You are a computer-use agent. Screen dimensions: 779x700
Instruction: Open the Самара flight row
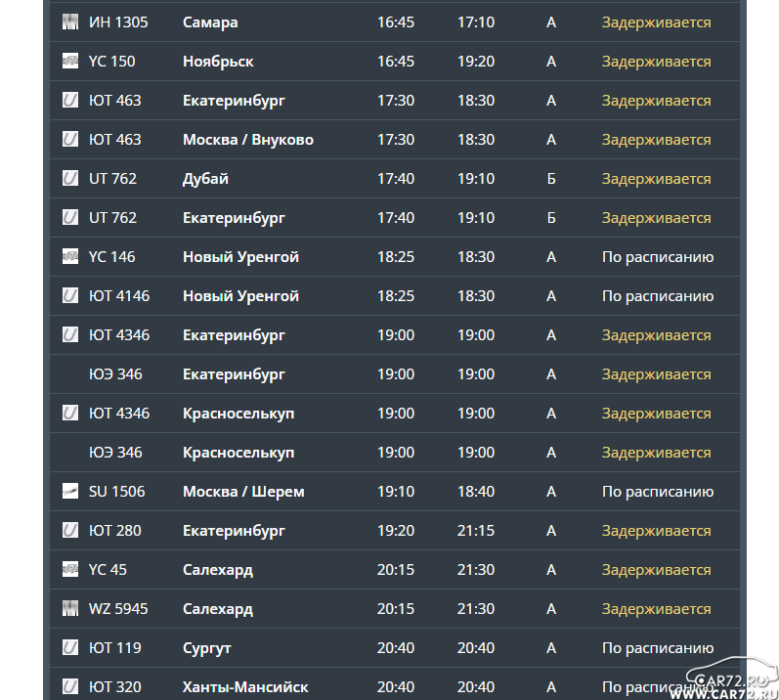[395, 22]
